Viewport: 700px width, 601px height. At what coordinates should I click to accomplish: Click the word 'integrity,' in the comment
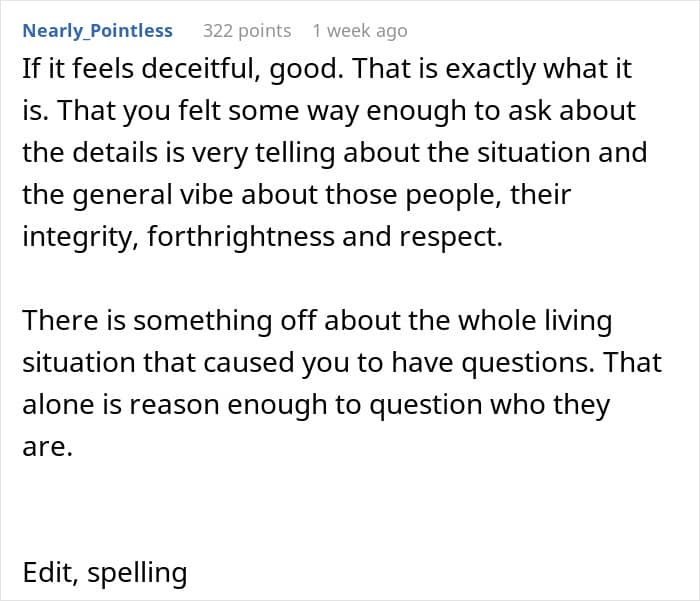(x=80, y=237)
